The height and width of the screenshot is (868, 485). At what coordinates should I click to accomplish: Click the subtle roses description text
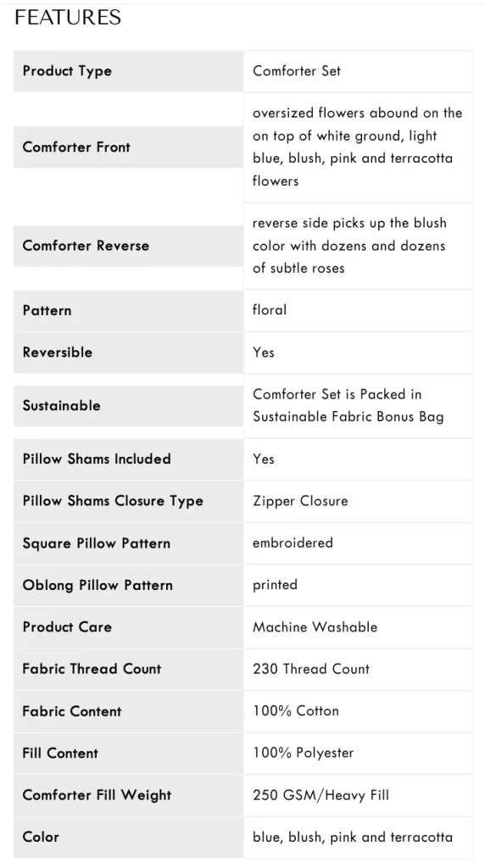pyautogui.click(x=349, y=245)
